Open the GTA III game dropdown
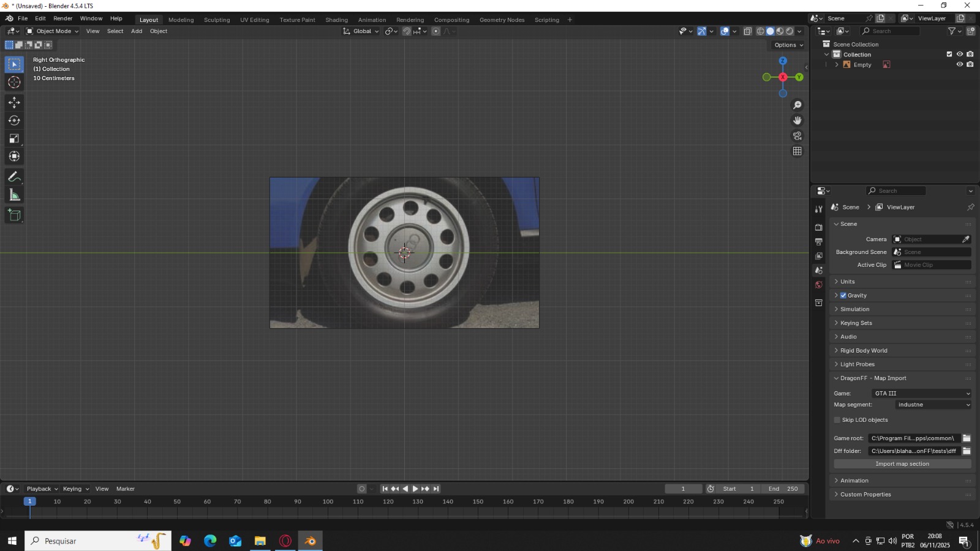 click(922, 394)
